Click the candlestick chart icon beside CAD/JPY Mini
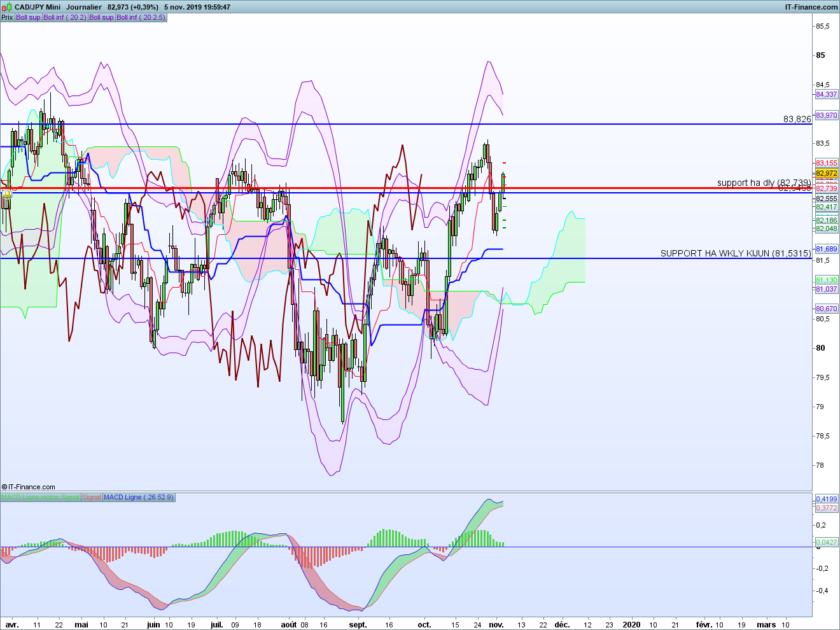Screen dimensions: 840x630 tap(7, 7)
